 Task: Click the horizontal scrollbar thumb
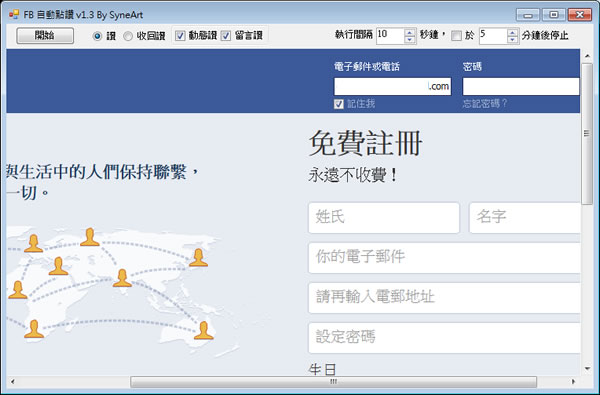(x=333, y=382)
